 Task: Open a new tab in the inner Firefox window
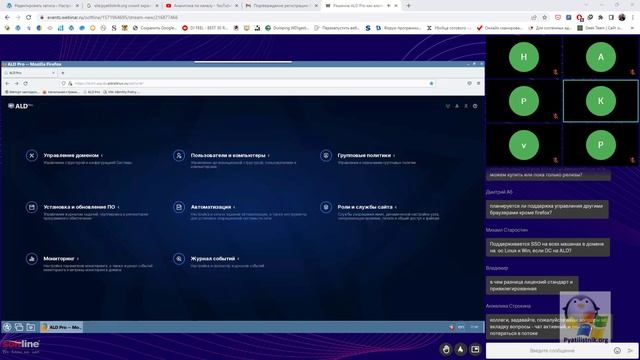pyautogui.click(x=63, y=73)
